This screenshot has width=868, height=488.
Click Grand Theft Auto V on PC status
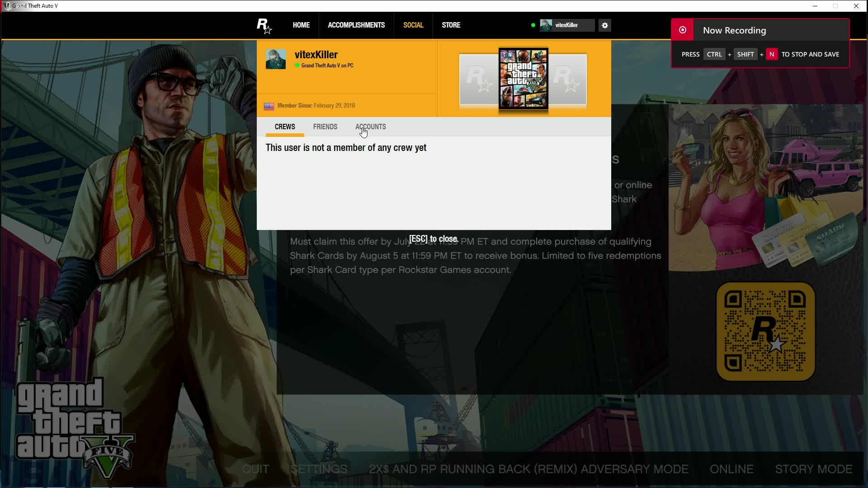pos(327,66)
